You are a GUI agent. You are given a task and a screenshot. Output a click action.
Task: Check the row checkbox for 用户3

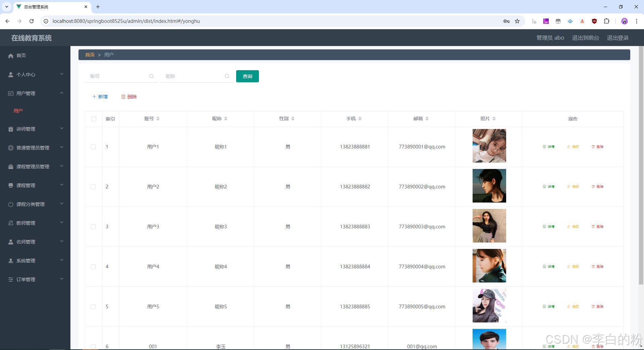(x=93, y=227)
